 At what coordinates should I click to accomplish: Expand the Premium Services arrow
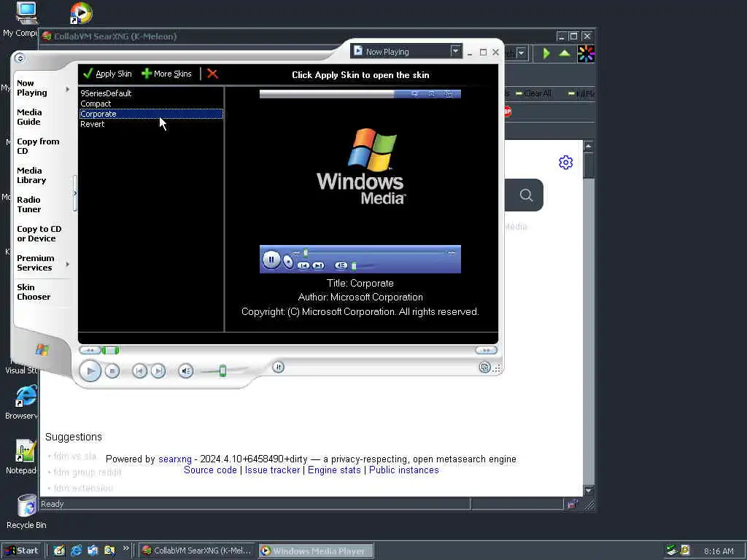68,264
